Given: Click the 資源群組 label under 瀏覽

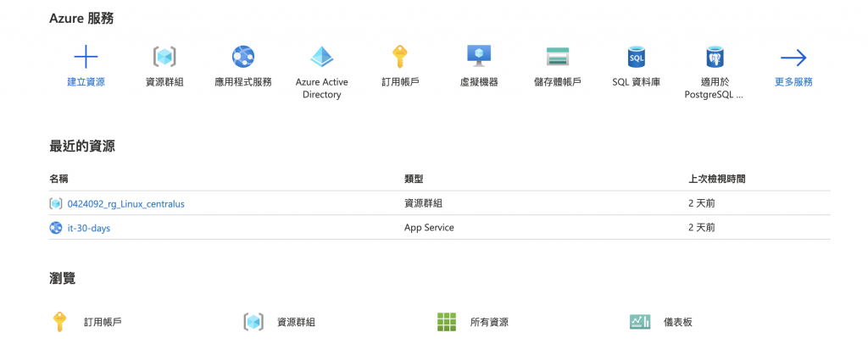Looking at the screenshot, I should point(296,322).
